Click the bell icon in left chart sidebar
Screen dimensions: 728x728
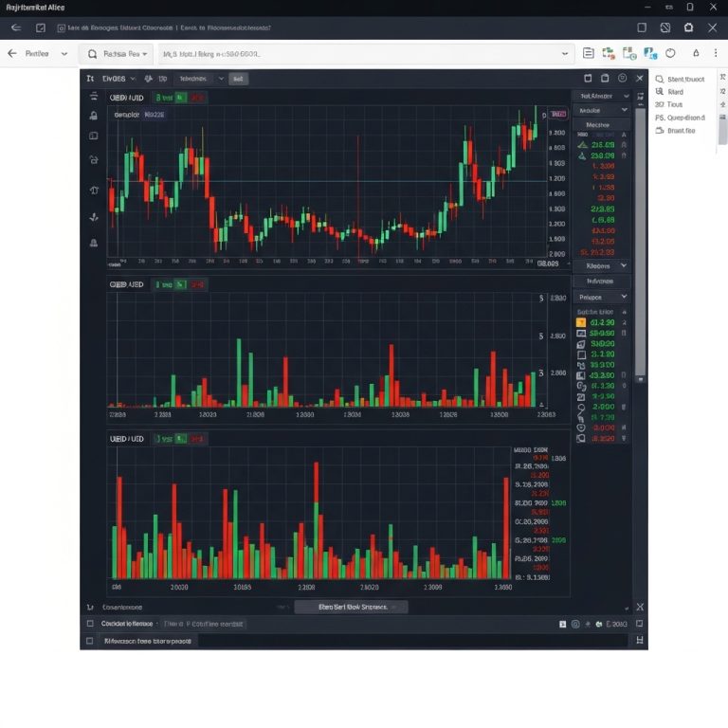93,243
